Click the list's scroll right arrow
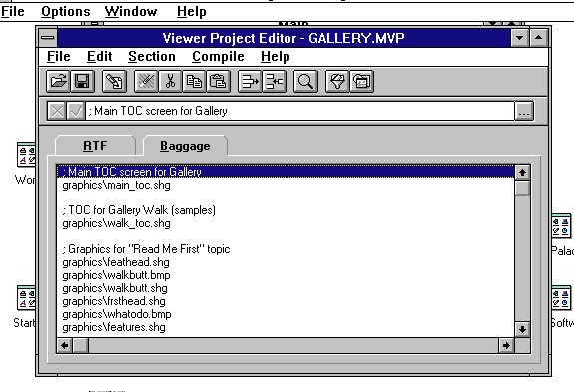The image size is (574, 392). click(506, 345)
